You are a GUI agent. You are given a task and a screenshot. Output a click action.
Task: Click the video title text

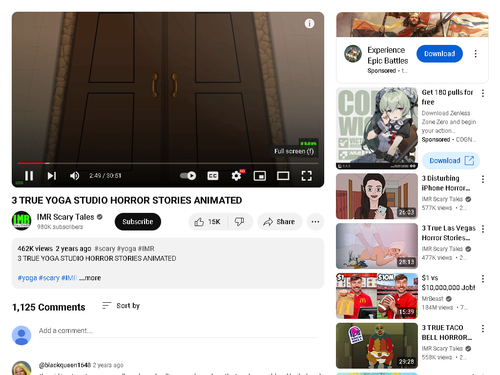point(127,200)
